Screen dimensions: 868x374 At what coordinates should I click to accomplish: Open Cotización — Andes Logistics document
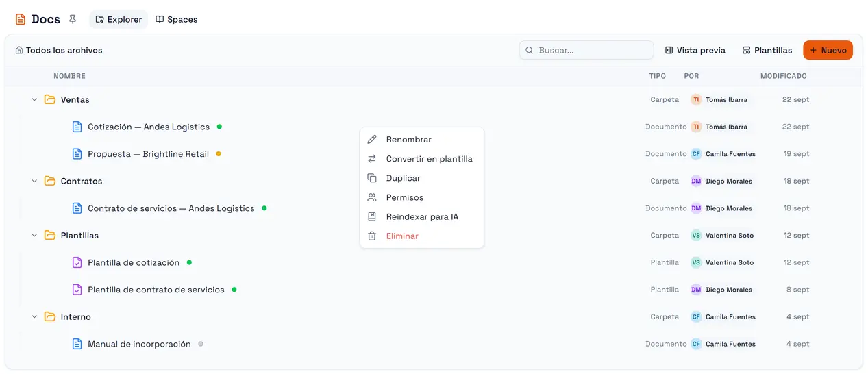coord(149,127)
